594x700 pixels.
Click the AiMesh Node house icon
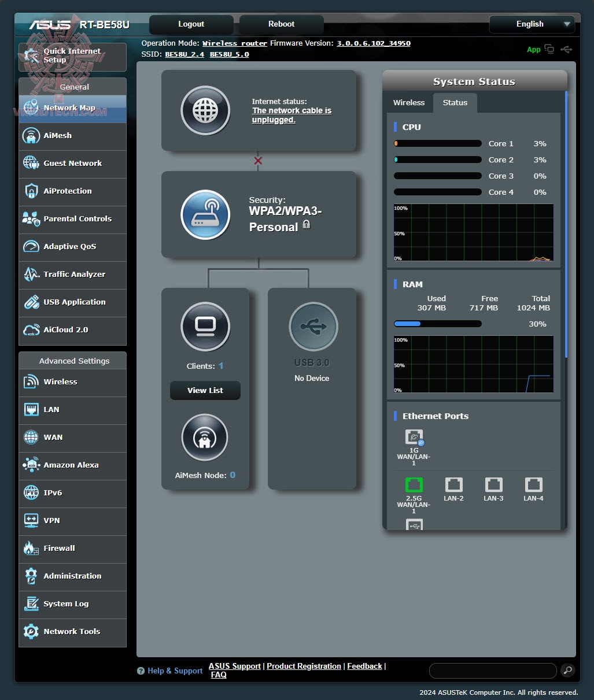coord(205,438)
